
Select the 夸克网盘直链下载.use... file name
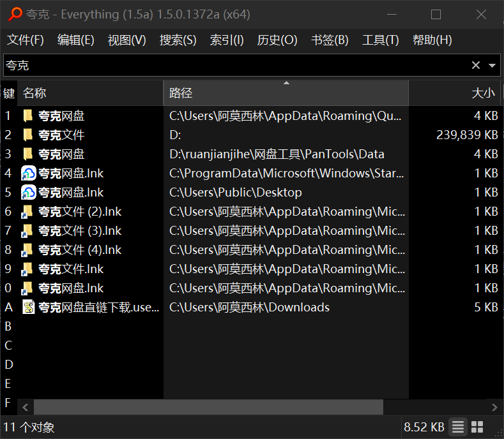click(x=98, y=308)
